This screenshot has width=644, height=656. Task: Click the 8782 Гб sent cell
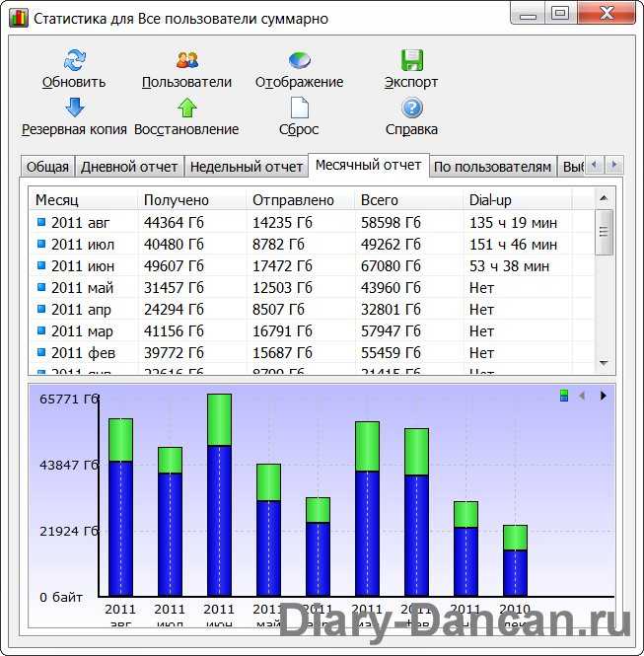(278, 244)
